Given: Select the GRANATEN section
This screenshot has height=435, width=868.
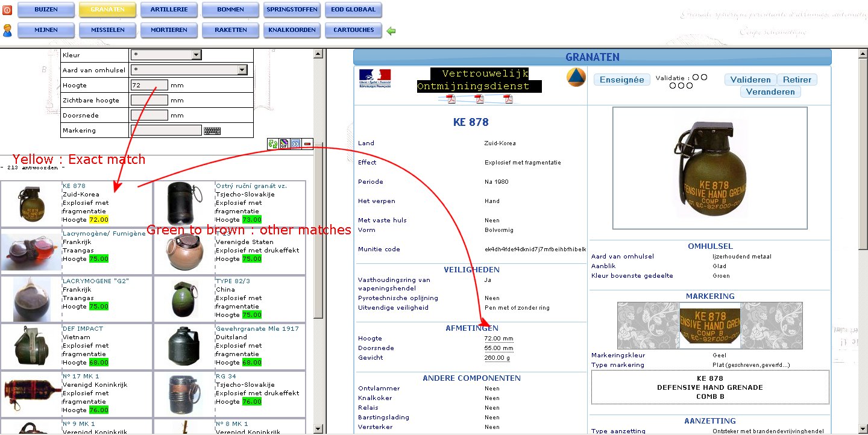Looking at the screenshot, I should [x=107, y=10].
